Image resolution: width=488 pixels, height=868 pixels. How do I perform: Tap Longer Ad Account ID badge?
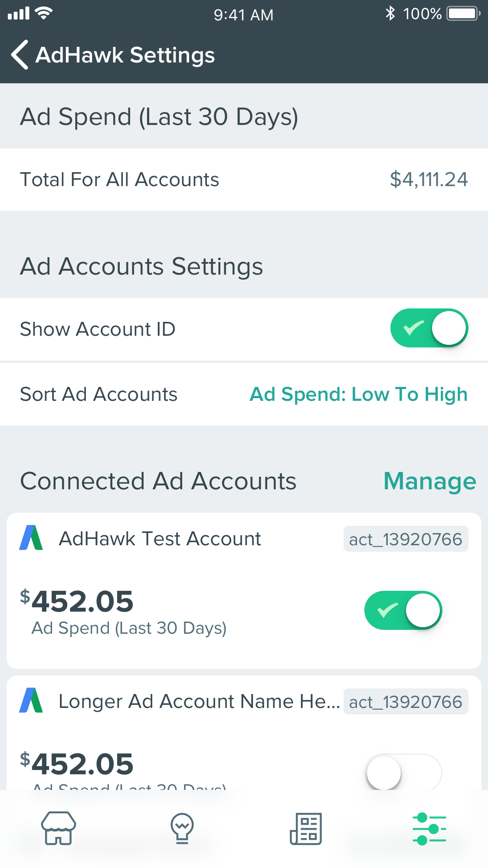click(x=406, y=702)
